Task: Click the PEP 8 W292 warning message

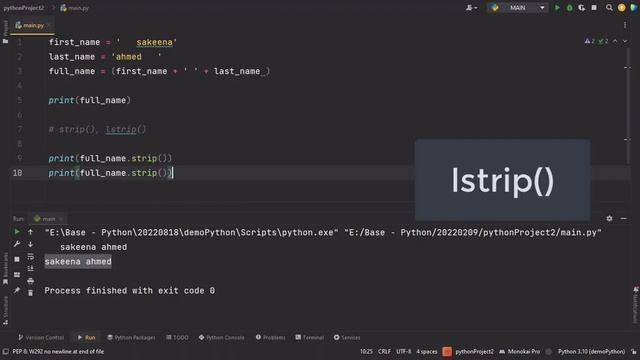Action: pos(58,351)
